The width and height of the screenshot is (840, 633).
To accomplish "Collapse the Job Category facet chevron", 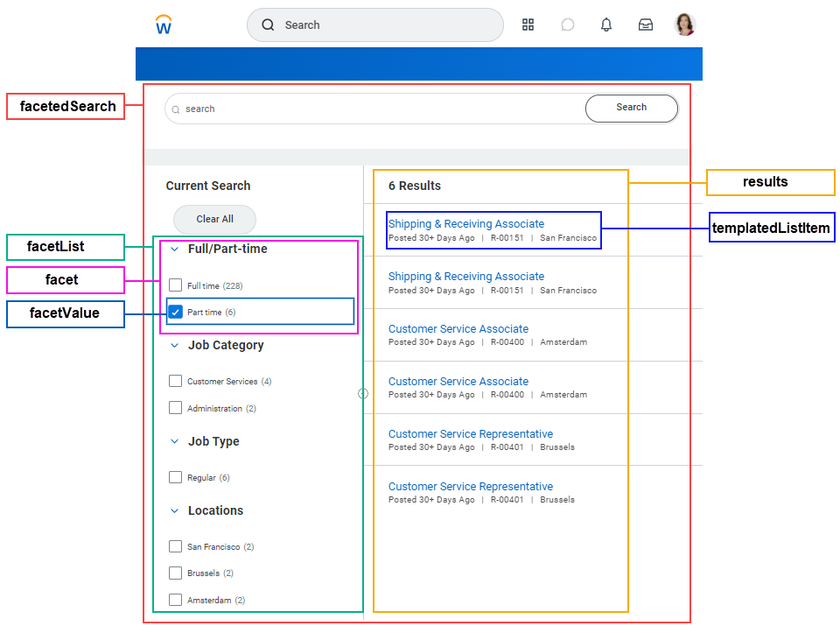I will pyautogui.click(x=175, y=346).
